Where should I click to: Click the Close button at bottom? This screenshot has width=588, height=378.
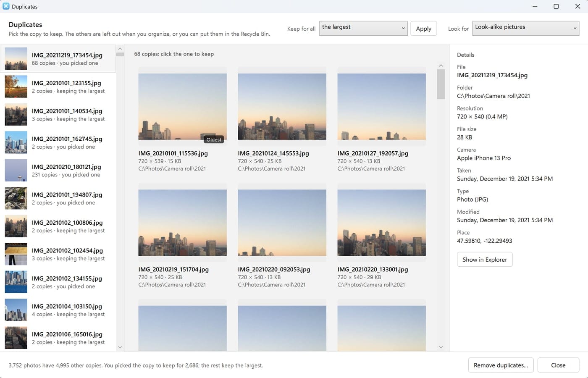(558, 365)
